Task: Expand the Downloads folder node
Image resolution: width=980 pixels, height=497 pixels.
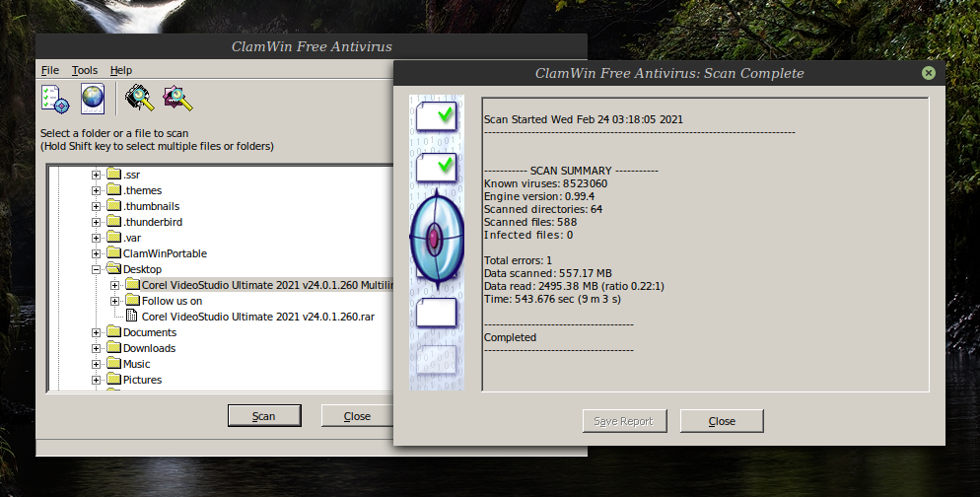Action: (x=96, y=348)
